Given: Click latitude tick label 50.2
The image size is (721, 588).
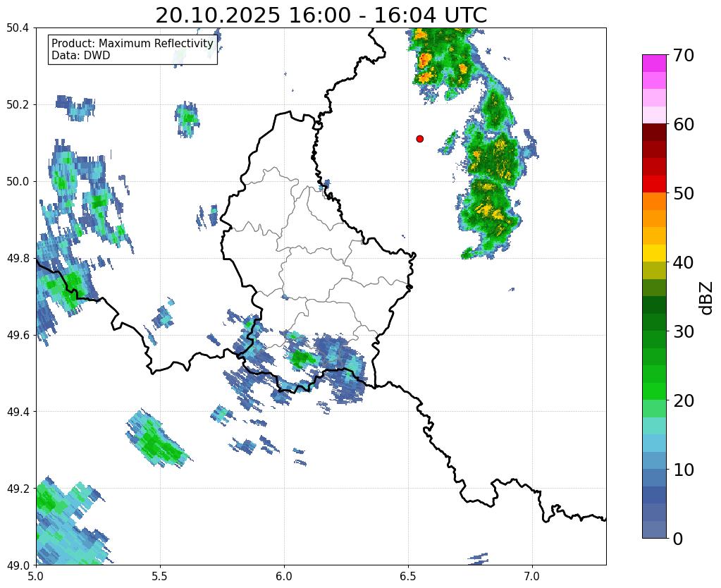Looking at the screenshot, I should pos(18,105).
